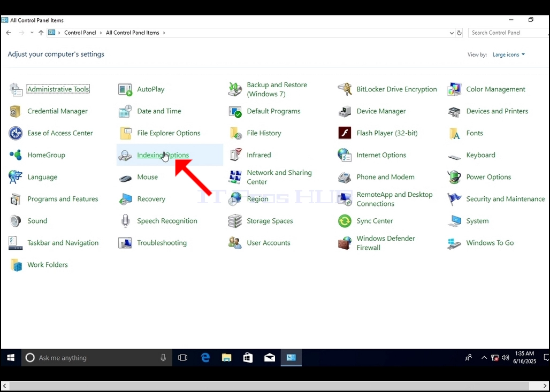Click the Search Control Panel field

tap(508, 33)
